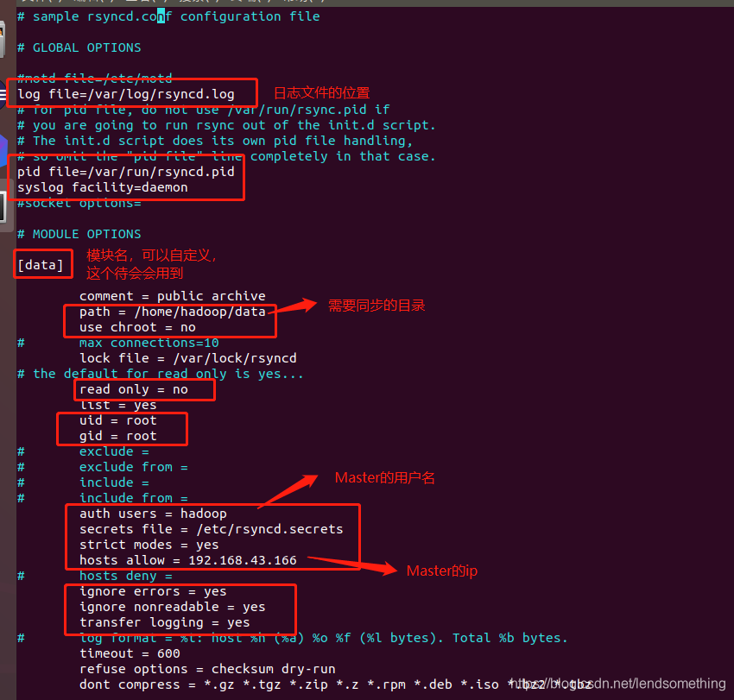
Task: Click the 'dont compress = *.gz *.tgz' line
Action: (336, 684)
